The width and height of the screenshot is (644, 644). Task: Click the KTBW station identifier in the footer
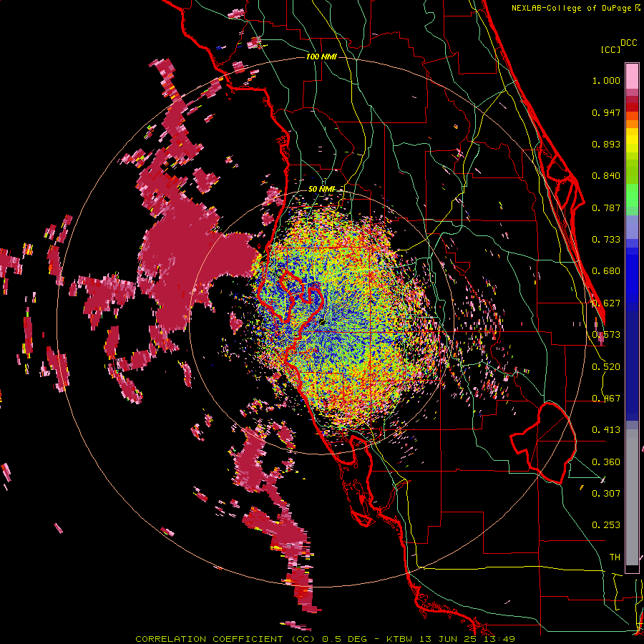point(400,639)
